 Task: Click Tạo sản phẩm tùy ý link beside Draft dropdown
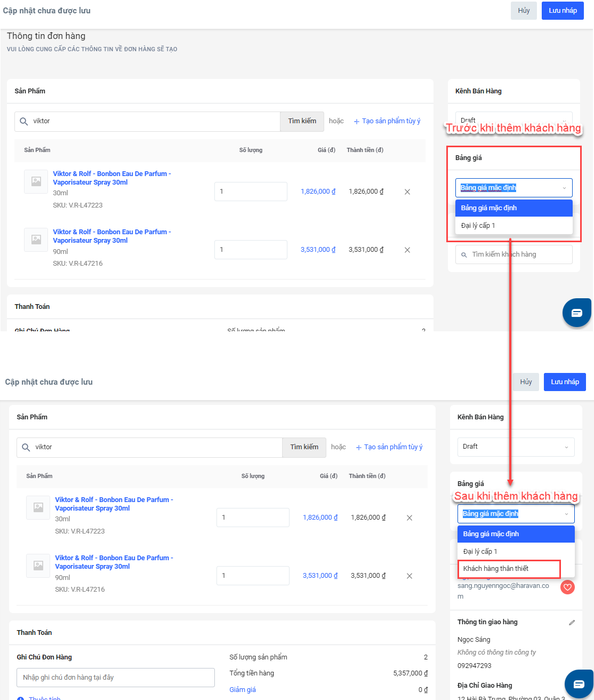392,447
